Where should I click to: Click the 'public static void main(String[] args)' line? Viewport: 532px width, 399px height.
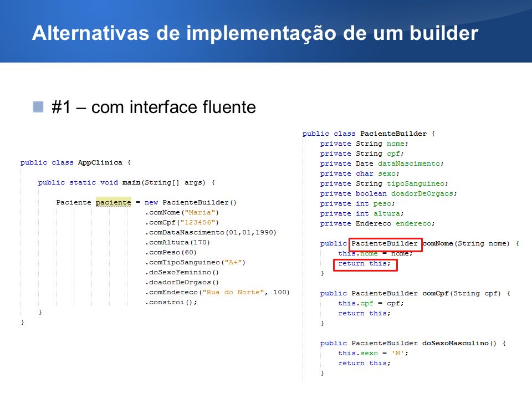tap(126, 182)
